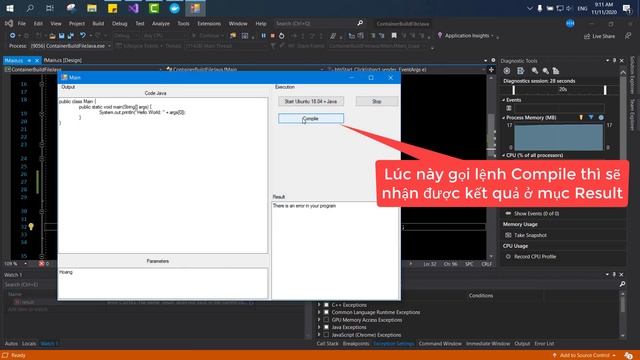This screenshot has height=360, width=640.
Task: Click the Undo arrow icon
Action: click(x=83, y=36)
